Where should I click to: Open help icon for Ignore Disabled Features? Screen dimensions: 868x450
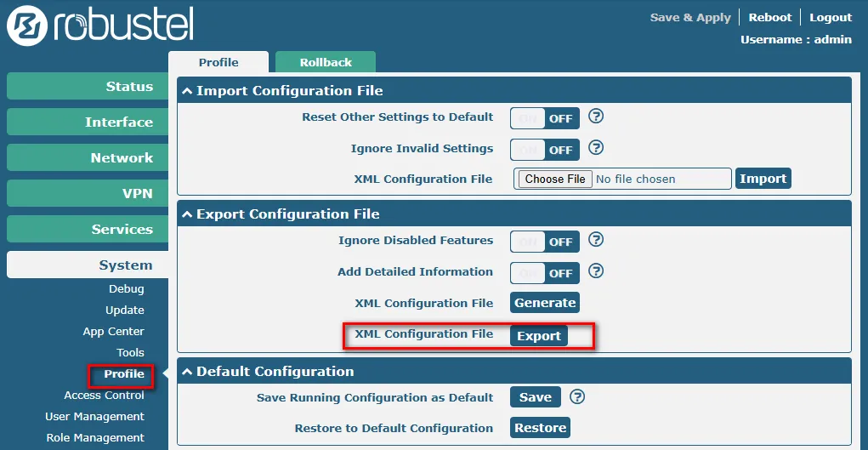tap(596, 240)
